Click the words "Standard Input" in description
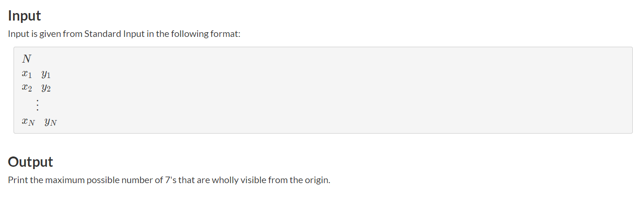644x206 pixels. click(108, 35)
